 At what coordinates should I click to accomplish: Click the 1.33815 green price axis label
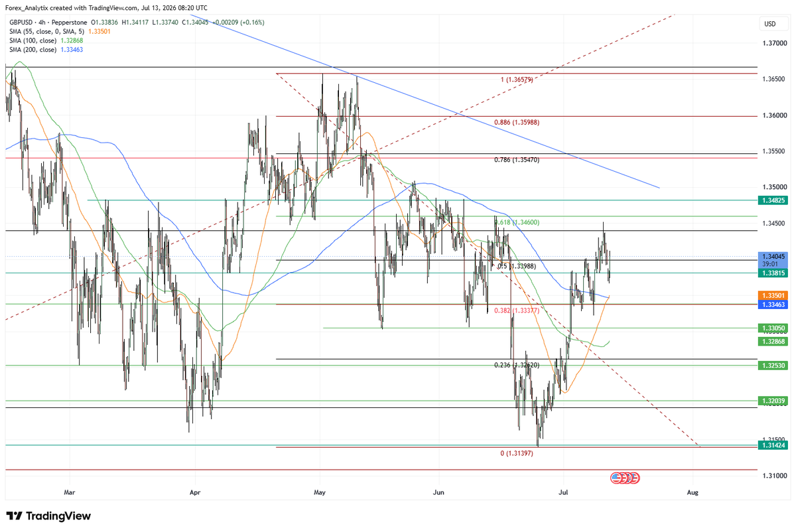774,272
